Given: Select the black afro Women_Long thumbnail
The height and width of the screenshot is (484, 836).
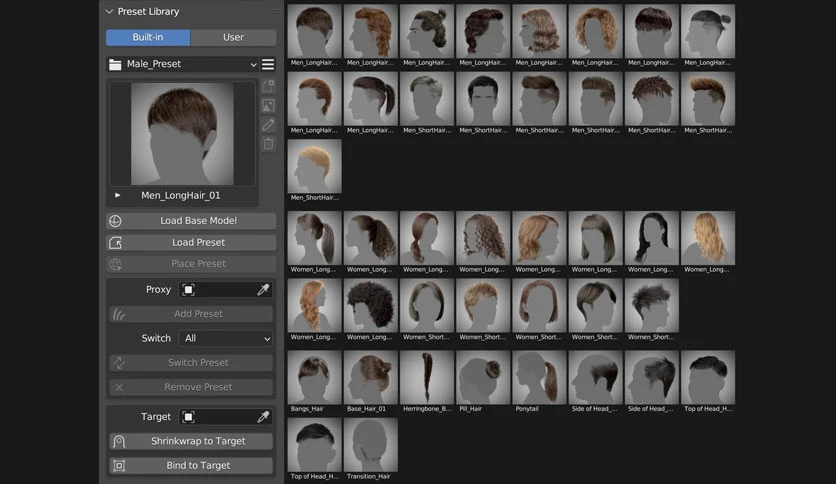Looking at the screenshot, I should click(x=371, y=305).
